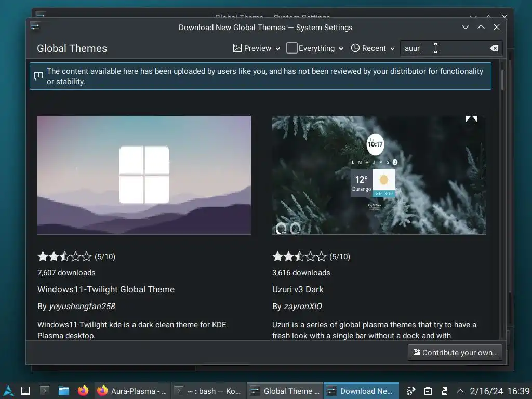Open the Preview view mode dropdown
This screenshot has height=399, width=532.
[257, 48]
